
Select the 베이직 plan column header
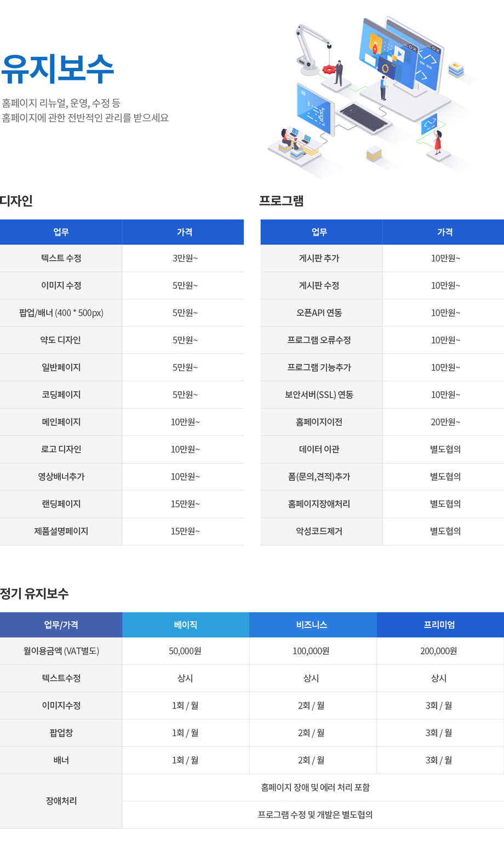185,625
